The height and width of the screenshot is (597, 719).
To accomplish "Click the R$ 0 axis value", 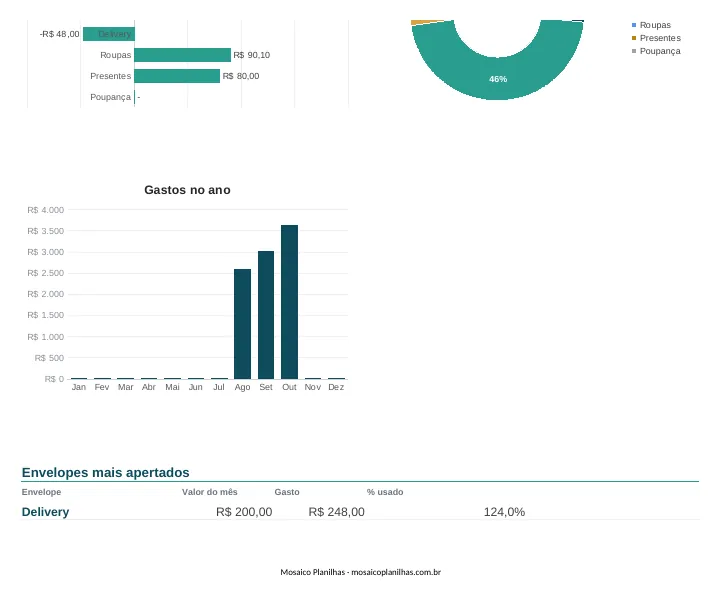I will click(x=54, y=379).
